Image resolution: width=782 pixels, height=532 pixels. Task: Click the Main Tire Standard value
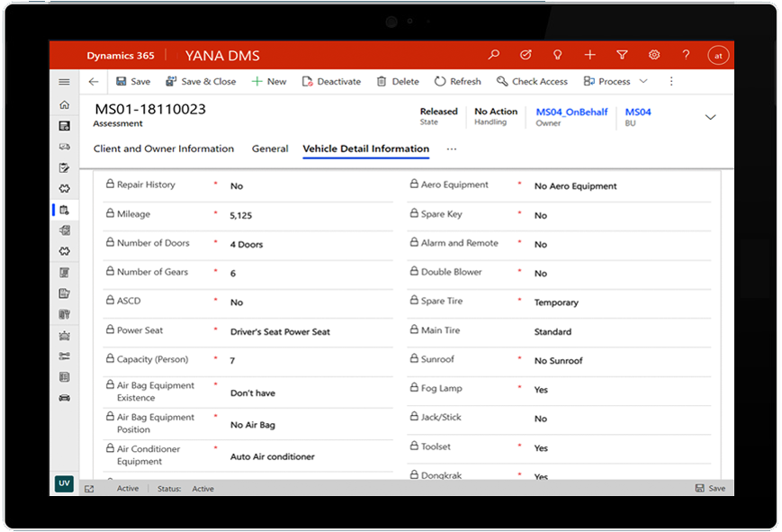tap(553, 332)
